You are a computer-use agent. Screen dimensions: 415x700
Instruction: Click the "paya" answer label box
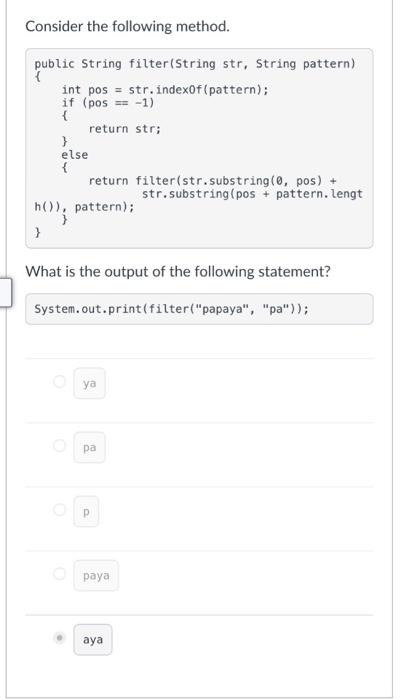[96, 575]
